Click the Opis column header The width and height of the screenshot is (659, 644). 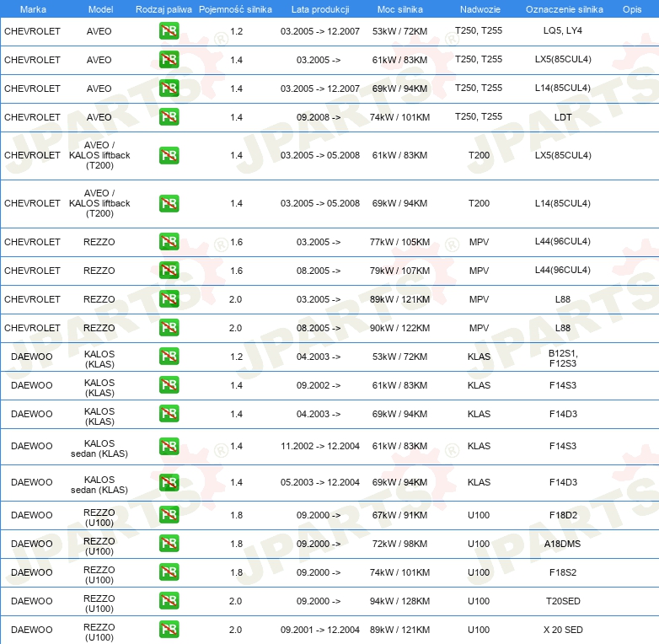632,9
